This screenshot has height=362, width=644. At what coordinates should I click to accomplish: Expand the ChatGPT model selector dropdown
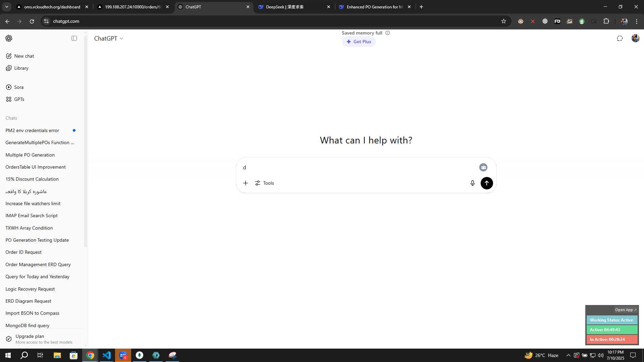(x=109, y=39)
